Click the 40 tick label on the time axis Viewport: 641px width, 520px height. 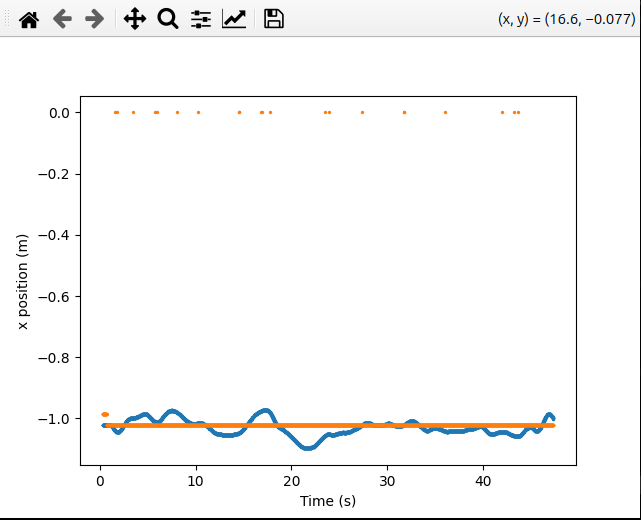[484, 478]
